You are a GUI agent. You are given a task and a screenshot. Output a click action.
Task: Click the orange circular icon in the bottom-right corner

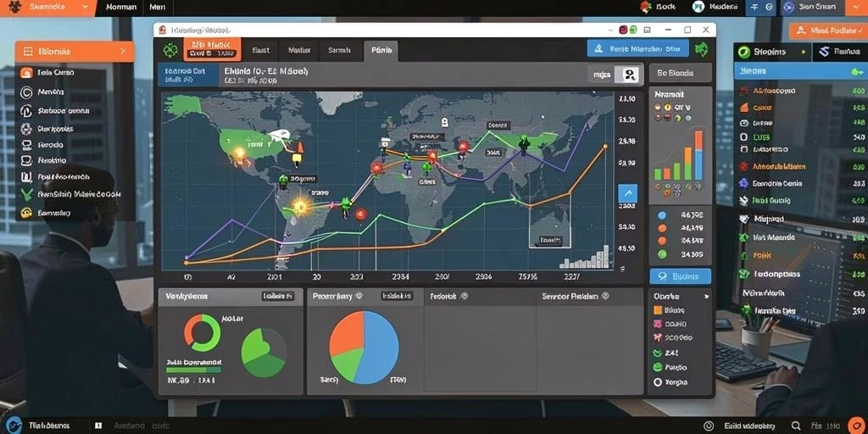[856, 425]
